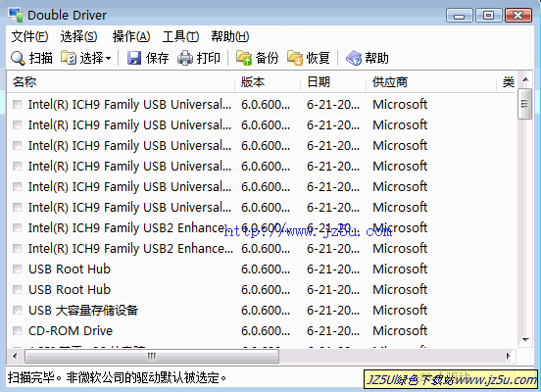Screen dimensions: 541x392
Task: Open the 帮助(H) menu
Action: [x=229, y=36]
